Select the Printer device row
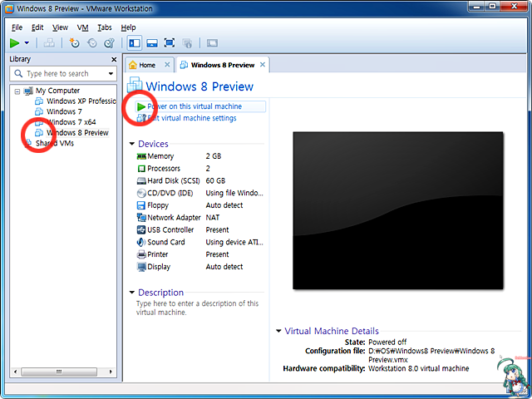 (x=199, y=254)
